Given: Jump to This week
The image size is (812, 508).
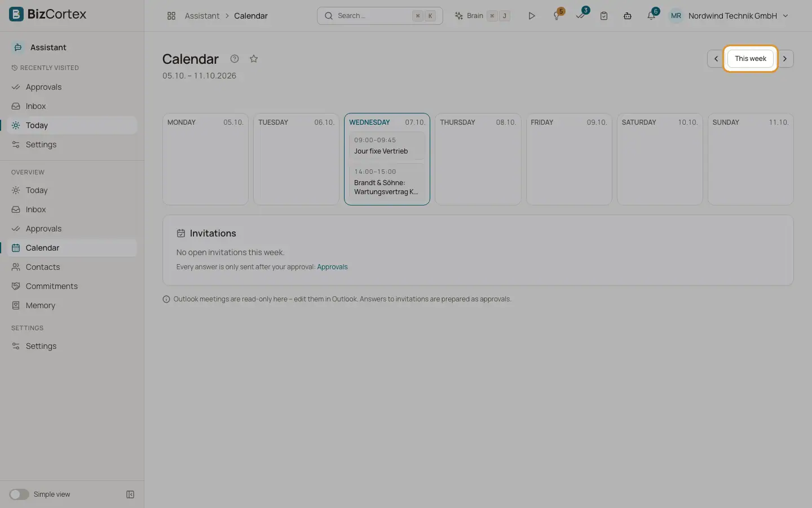Looking at the screenshot, I should tap(751, 59).
